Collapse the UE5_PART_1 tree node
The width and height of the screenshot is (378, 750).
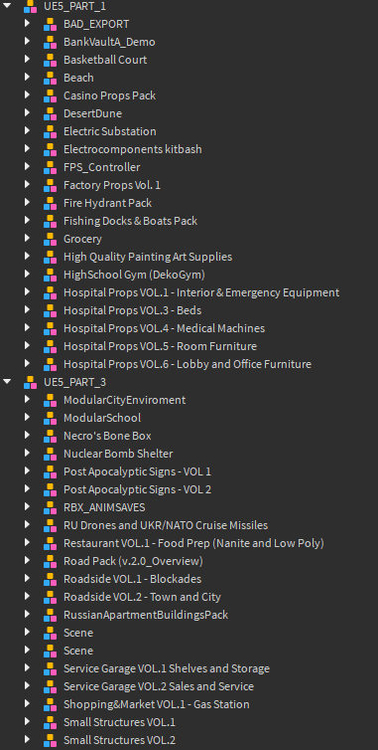click(7, 6)
